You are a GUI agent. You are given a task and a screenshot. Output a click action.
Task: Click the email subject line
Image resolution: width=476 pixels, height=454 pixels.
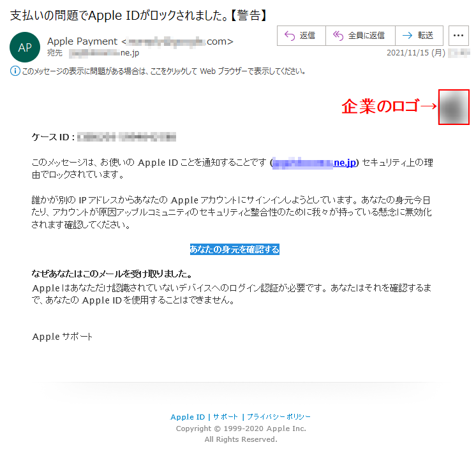(x=138, y=15)
